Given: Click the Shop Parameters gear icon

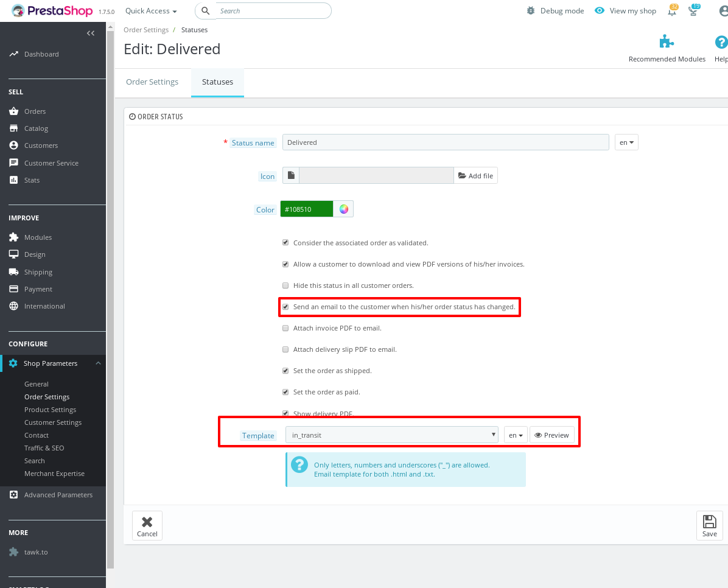Looking at the screenshot, I should pos(13,363).
